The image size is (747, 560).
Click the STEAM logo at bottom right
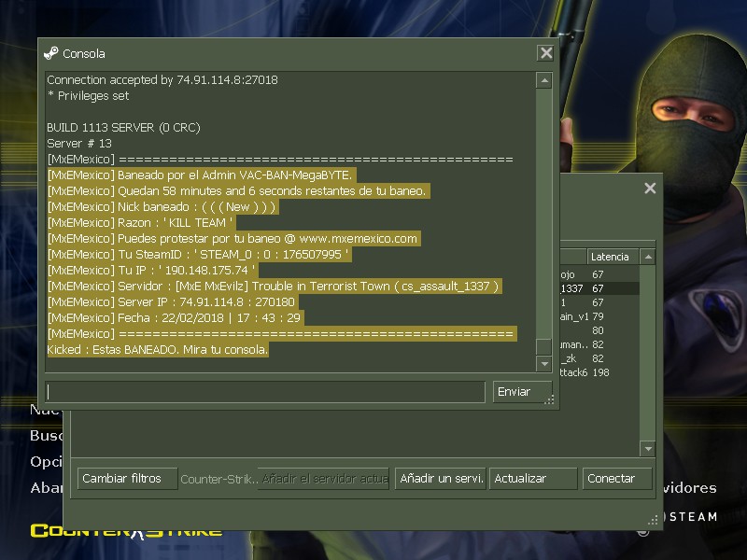pos(693,517)
